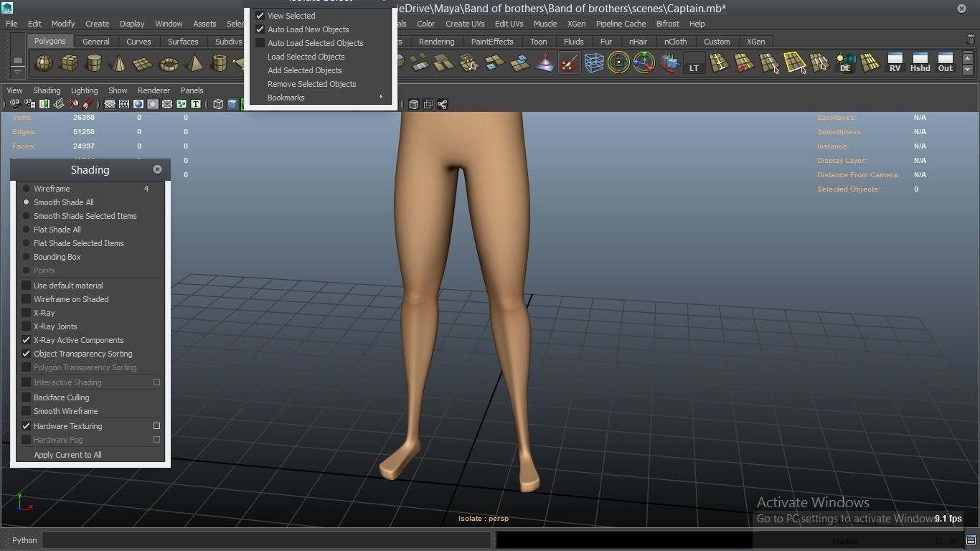
Task: Click Add Selected Objects menu entry
Action: (x=304, y=70)
